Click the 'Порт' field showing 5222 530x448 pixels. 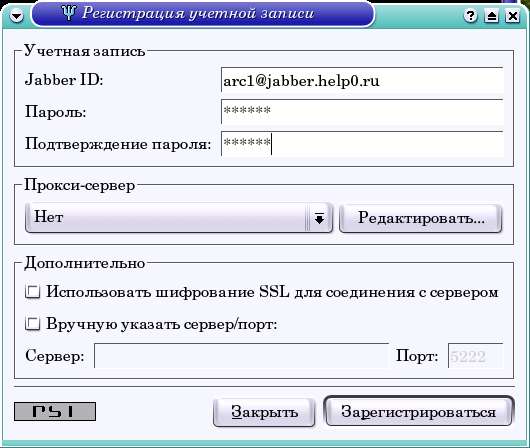476,356
